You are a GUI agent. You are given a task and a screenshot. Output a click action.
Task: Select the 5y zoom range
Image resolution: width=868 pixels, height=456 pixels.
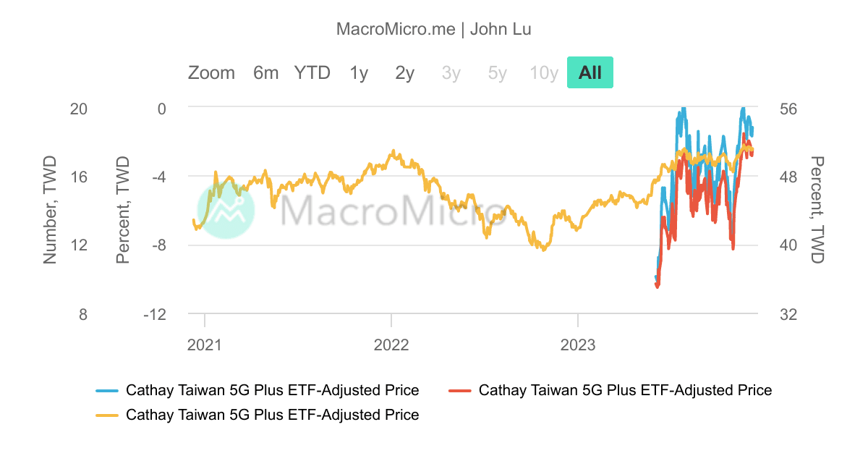coord(496,72)
